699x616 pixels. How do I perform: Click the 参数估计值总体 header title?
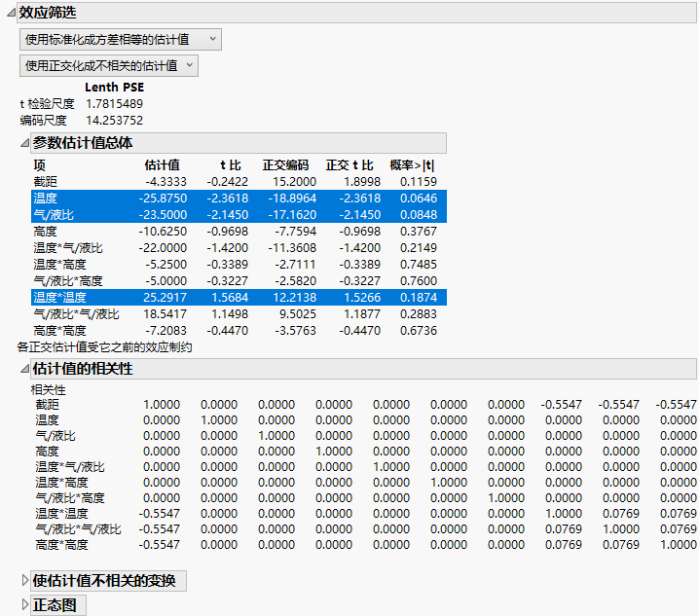point(83,143)
